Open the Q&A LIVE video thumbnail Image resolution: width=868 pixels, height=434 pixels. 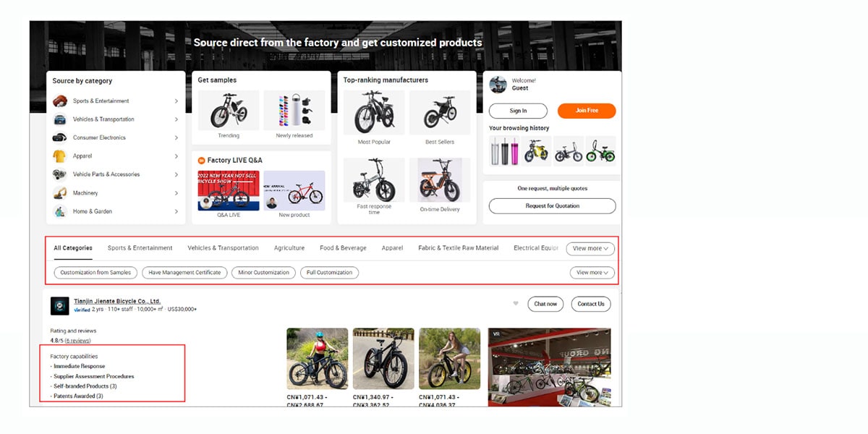point(229,190)
